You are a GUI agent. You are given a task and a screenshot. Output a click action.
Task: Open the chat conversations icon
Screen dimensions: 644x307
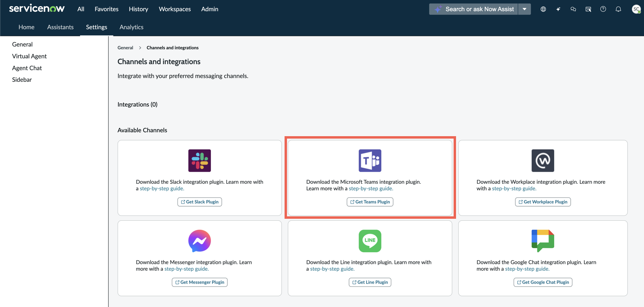point(573,9)
